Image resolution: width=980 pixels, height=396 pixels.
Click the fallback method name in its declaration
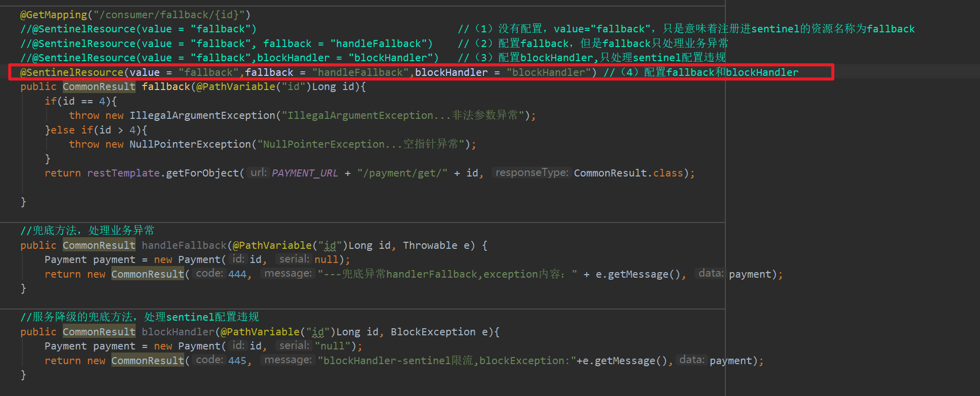(166, 86)
